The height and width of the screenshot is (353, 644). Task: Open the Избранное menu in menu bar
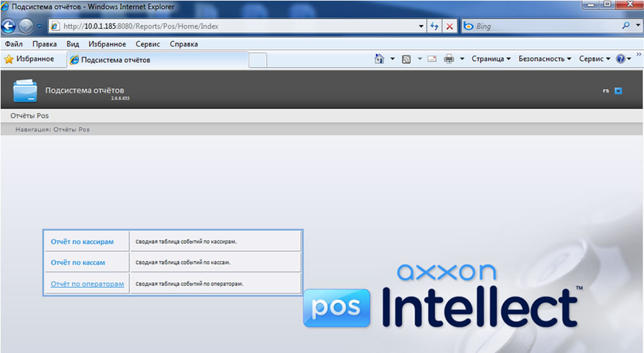[x=107, y=44]
